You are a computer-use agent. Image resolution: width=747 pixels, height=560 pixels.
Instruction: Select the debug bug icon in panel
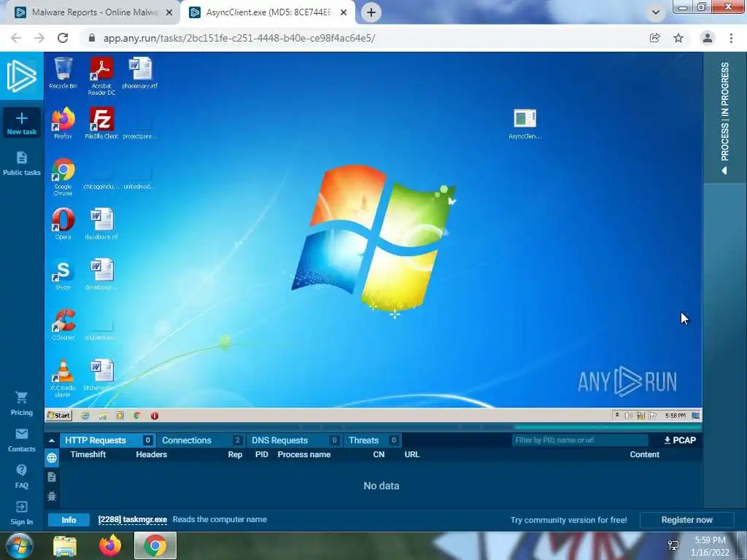pyautogui.click(x=52, y=496)
